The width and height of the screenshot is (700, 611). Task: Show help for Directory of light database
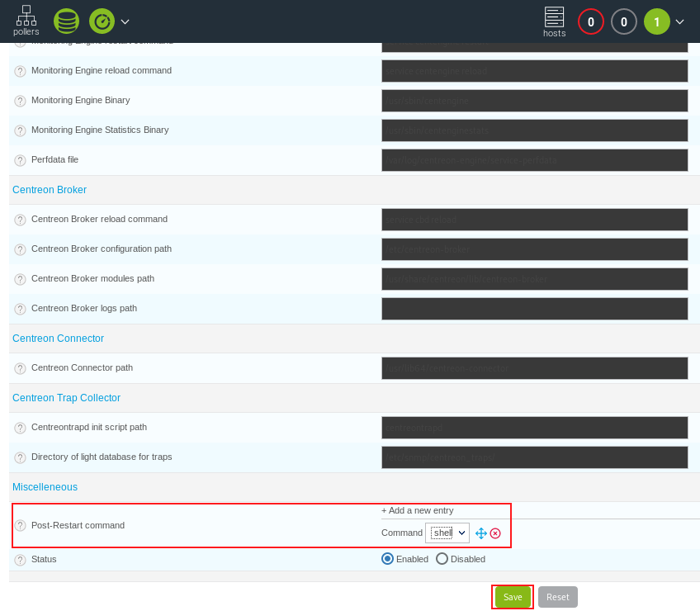click(x=20, y=457)
